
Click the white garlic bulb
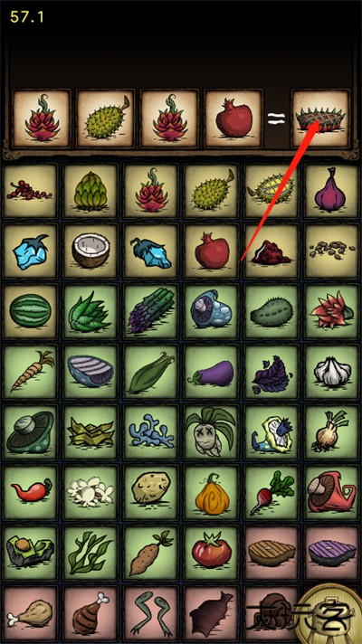332,372
